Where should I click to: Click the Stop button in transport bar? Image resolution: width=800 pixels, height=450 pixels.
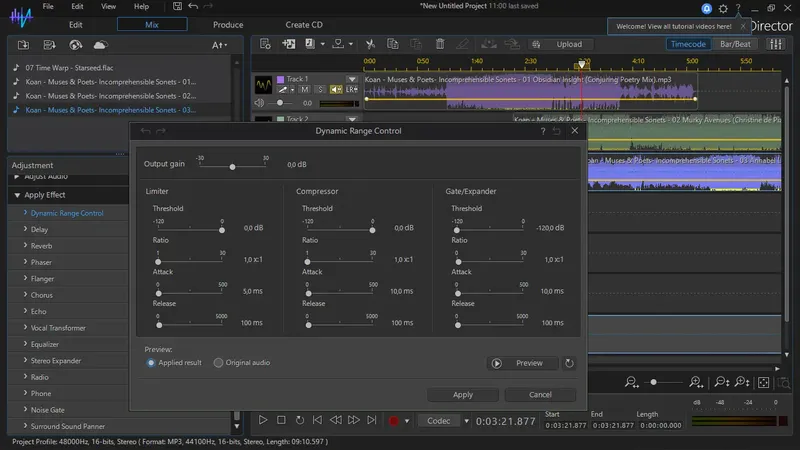[282, 421]
